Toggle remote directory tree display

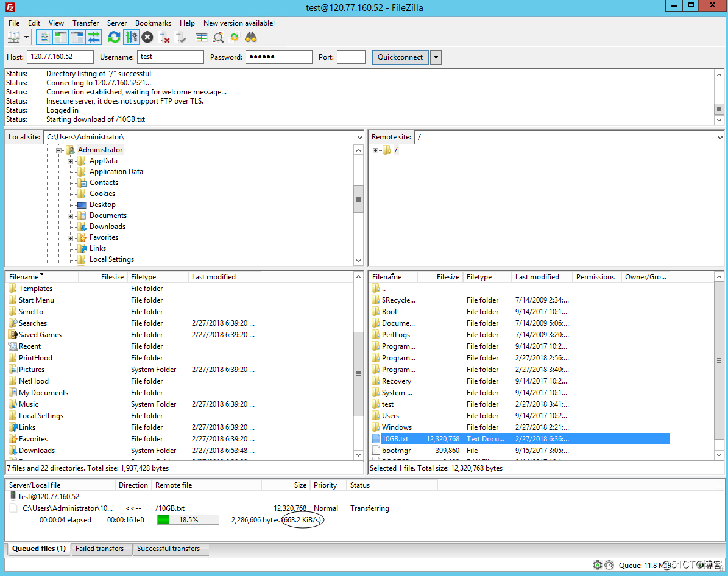(x=77, y=37)
